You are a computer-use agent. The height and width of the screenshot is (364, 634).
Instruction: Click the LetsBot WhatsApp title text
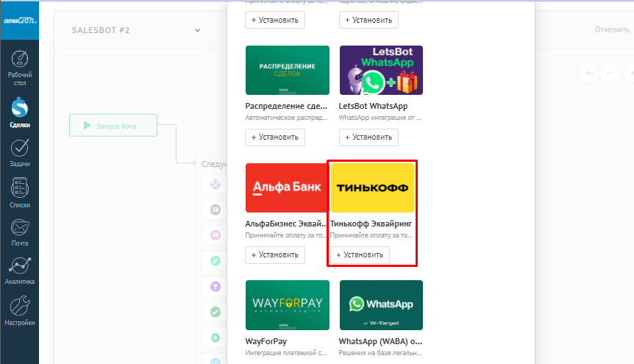click(x=373, y=106)
